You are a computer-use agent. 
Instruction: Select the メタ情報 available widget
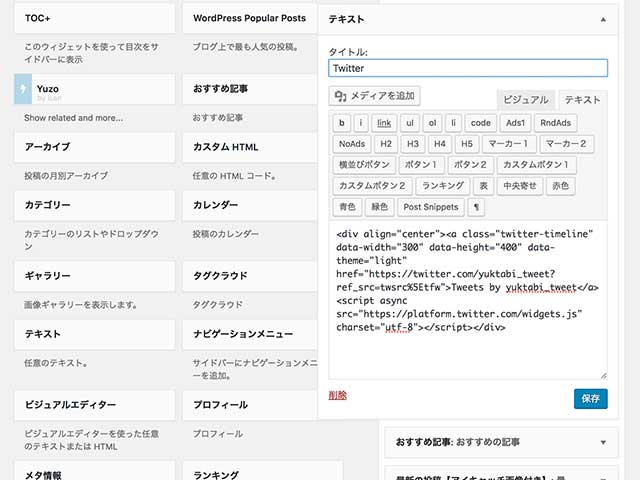95,471
